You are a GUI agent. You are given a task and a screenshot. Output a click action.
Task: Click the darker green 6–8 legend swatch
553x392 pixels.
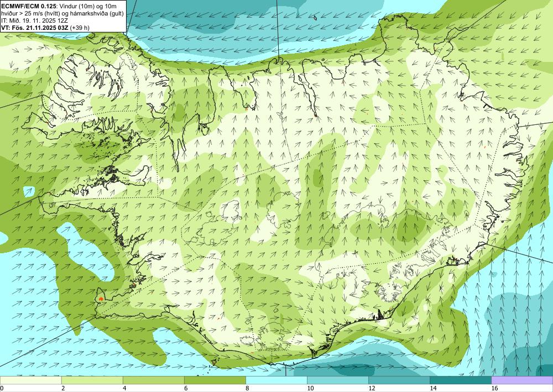pyautogui.click(x=215, y=380)
